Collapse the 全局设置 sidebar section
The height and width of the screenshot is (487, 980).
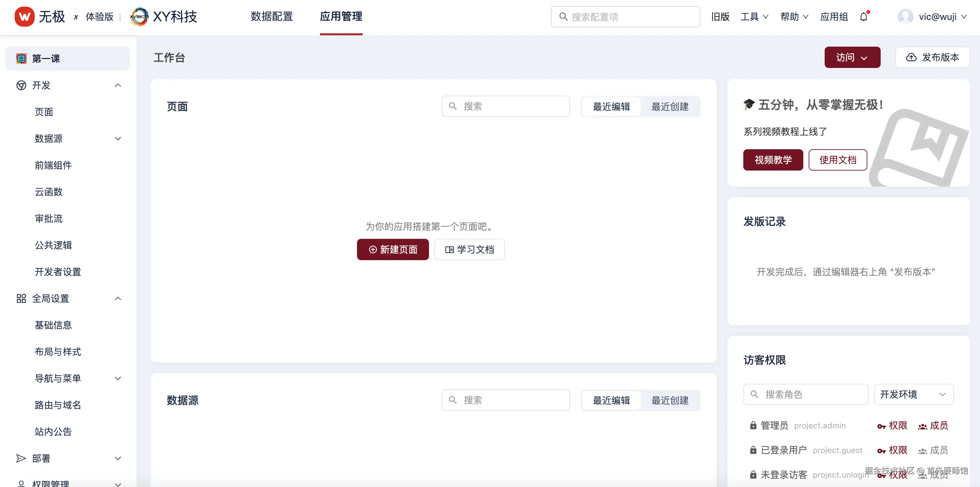118,298
